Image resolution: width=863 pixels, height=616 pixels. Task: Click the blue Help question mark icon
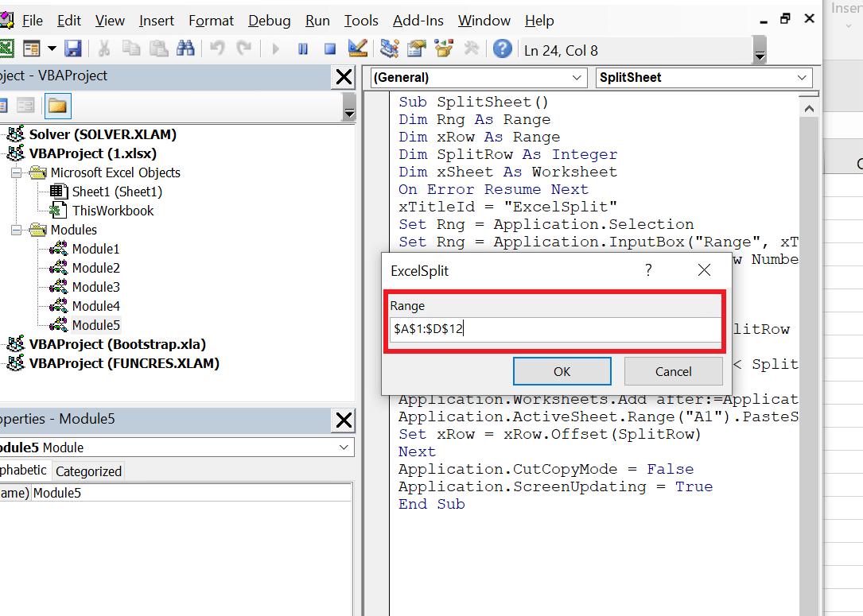tap(502, 49)
